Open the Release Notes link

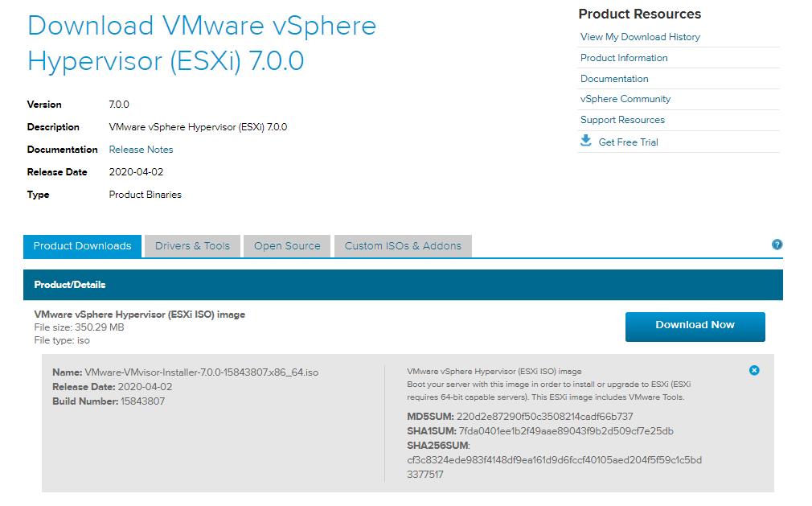pos(141,149)
